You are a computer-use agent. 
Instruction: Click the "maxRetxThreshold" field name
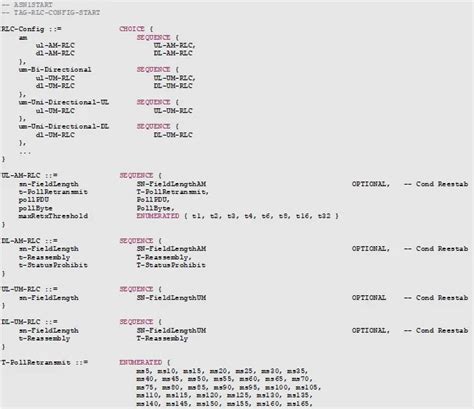tap(53, 216)
